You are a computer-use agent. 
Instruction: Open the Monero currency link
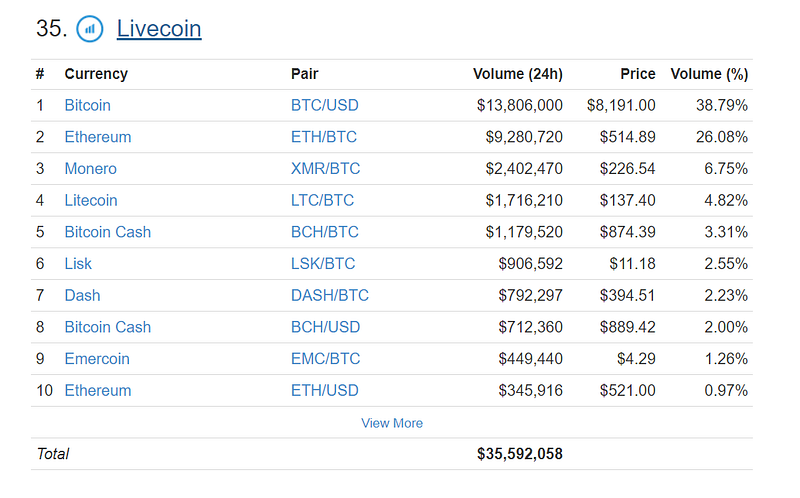[x=90, y=169]
